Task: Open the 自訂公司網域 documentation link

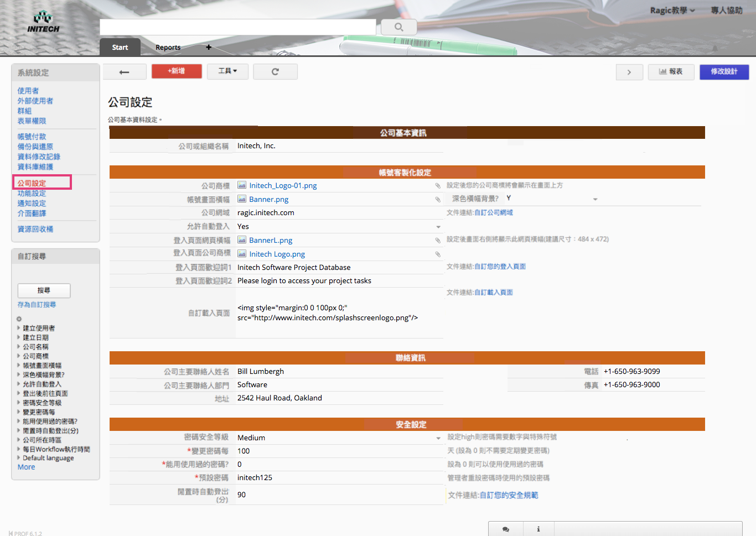Action: click(494, 212)
